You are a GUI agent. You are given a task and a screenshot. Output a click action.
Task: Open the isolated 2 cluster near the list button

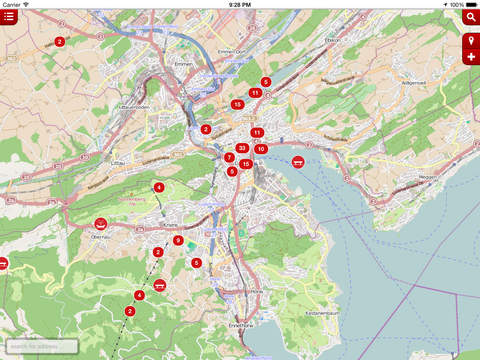(60, 42)
